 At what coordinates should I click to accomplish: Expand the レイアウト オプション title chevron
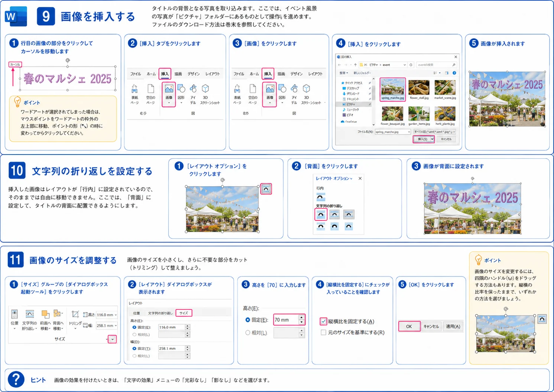click(x=351, y=179)
